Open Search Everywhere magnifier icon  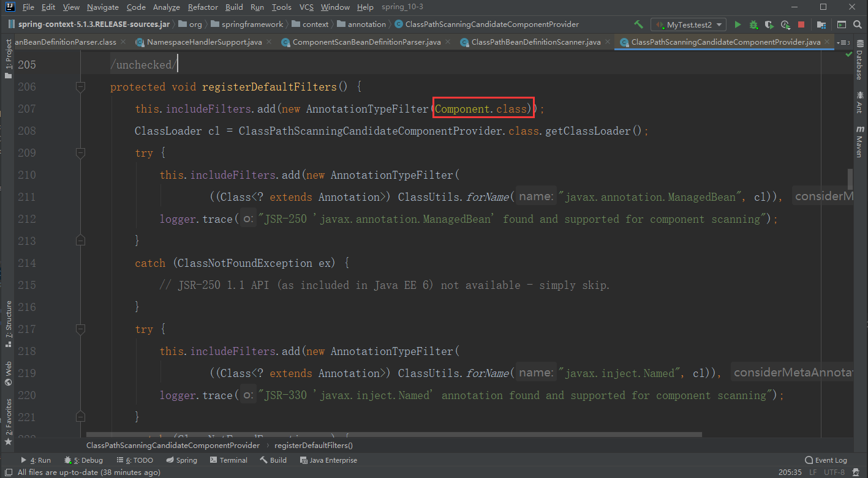coord(858,24)
